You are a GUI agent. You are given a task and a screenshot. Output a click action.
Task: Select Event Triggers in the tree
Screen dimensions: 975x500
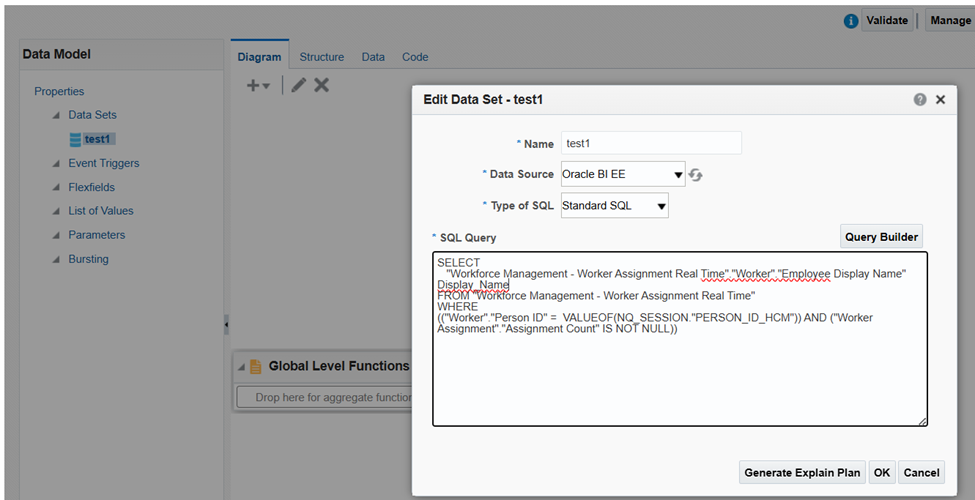pos(104,164)
